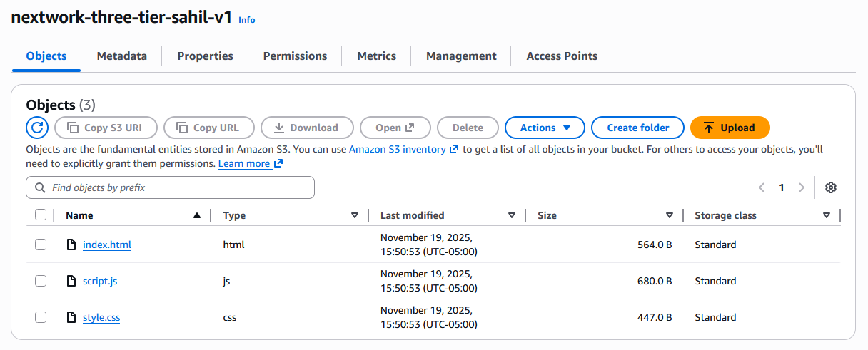Open the Properties tab
This screenshot has height=350, width=868.
click(x=205, y=56)
